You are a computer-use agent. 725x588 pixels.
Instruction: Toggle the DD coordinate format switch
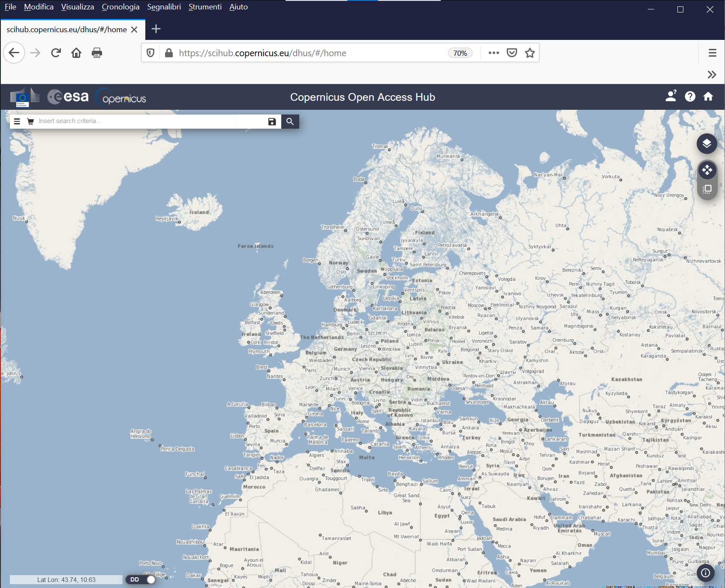pyautogui.click(x=141, y=579)
